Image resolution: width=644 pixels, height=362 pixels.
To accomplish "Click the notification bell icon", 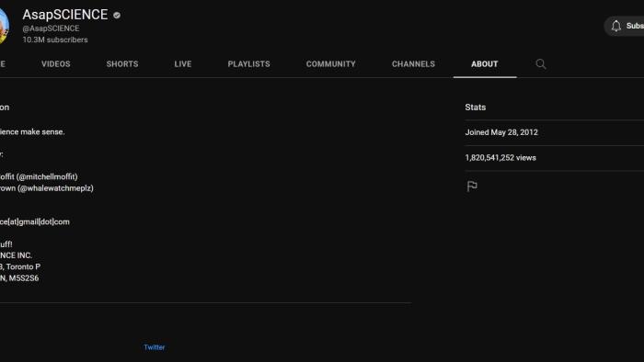I will click(615, 26).
